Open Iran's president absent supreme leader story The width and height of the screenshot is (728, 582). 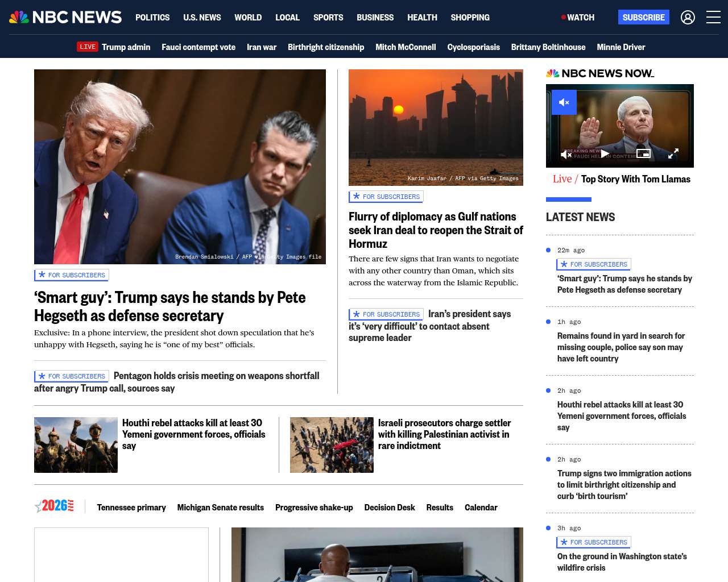click(430, 326)
